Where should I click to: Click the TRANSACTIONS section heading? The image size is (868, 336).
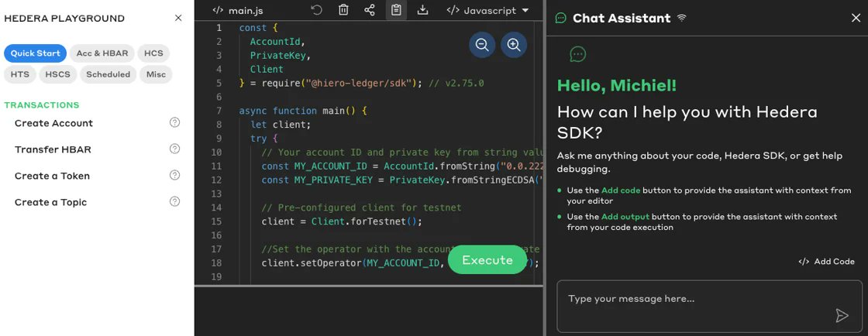pyautogui.click(x=42, y=105)
